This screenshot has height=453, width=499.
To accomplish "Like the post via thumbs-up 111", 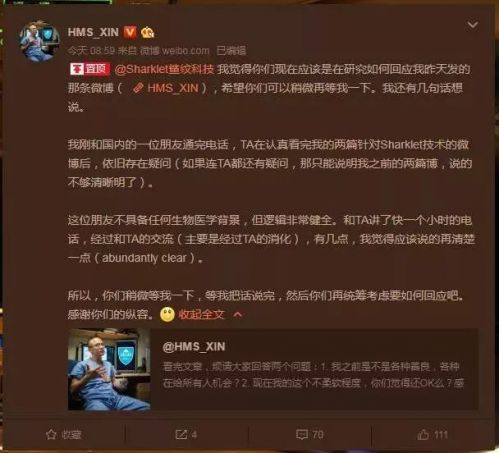I will (x=432, y=435).
